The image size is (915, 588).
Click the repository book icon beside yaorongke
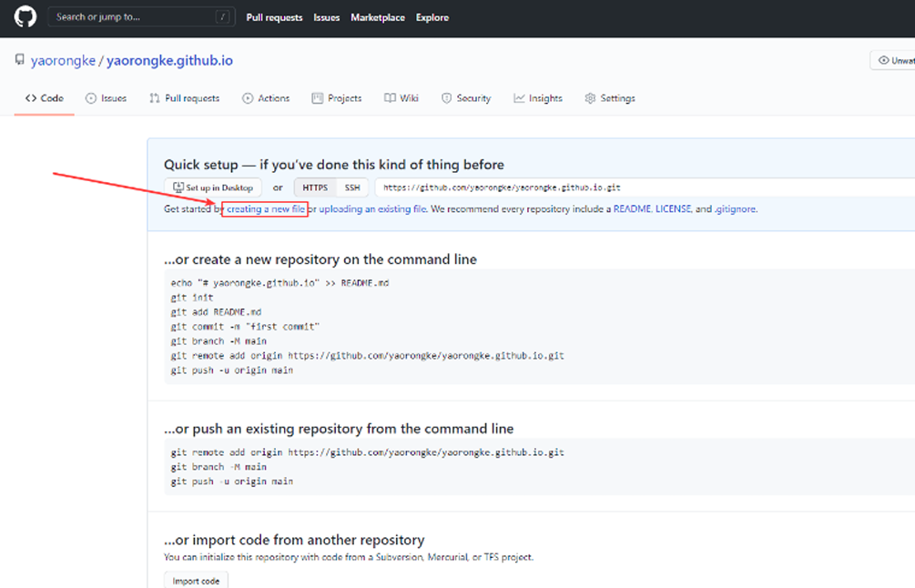click(x=20, y=59)
